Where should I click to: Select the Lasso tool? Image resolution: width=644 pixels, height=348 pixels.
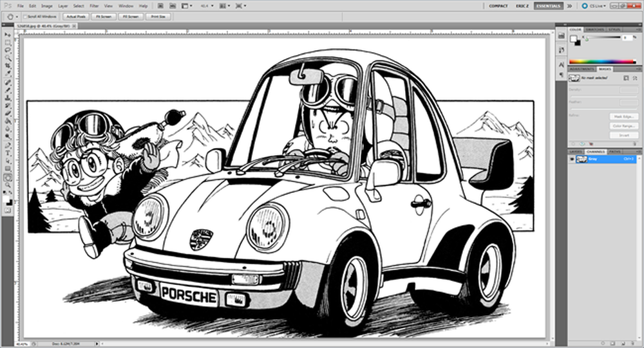7,50
